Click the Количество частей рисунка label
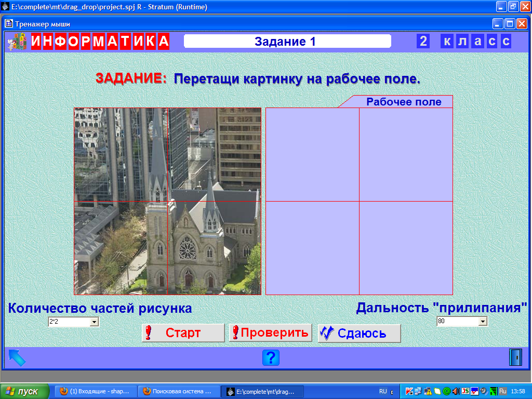 click(x=100, y=309)
